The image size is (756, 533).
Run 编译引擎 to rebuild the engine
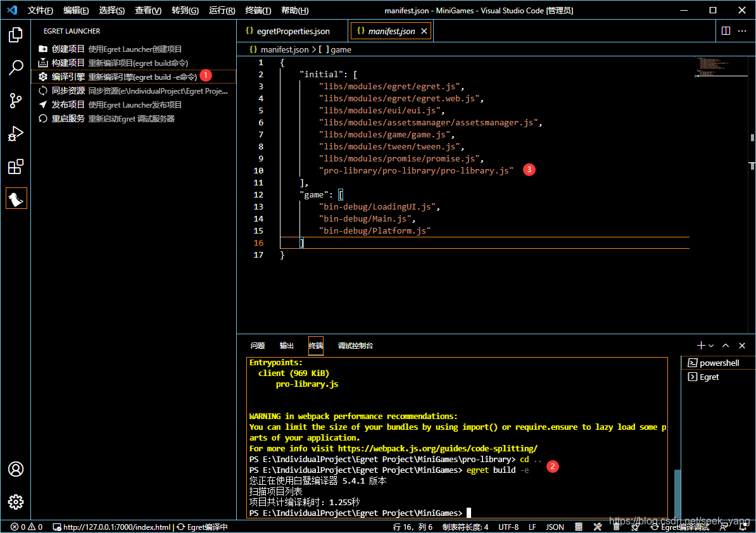point(134,77)
